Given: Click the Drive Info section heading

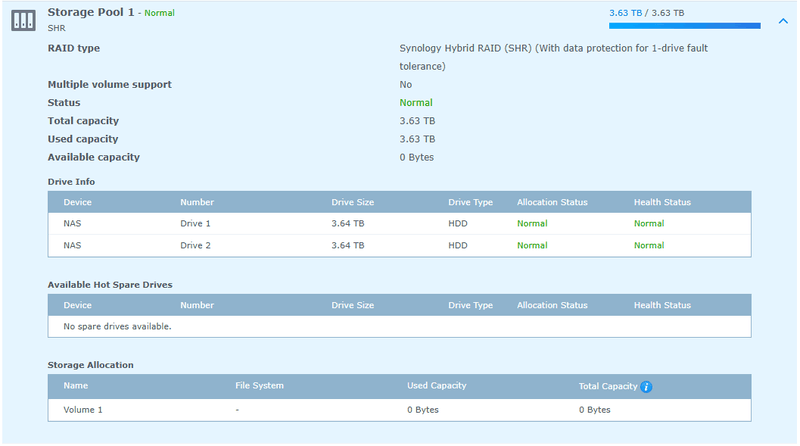Looking at the screenshot, I should pos(71,182).
